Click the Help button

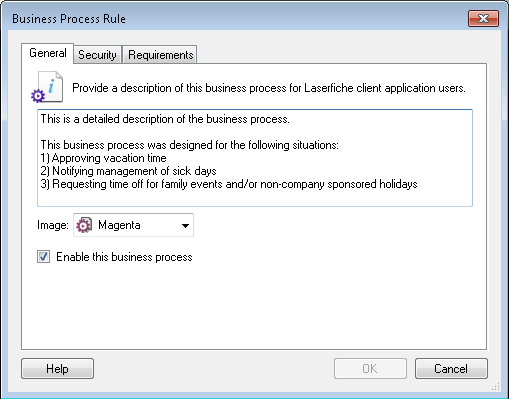(57, 369)
